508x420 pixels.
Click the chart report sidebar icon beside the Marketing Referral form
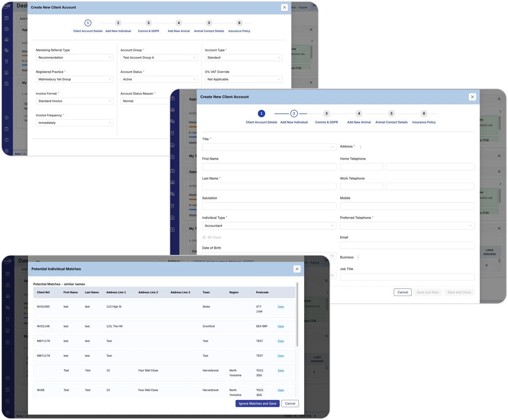click(x=7, y=72)
